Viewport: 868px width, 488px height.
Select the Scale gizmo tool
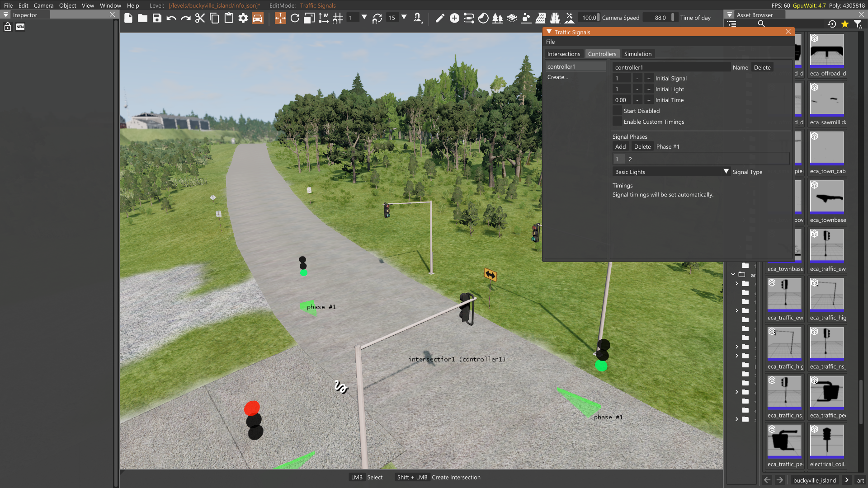click(x=309, y=18)
